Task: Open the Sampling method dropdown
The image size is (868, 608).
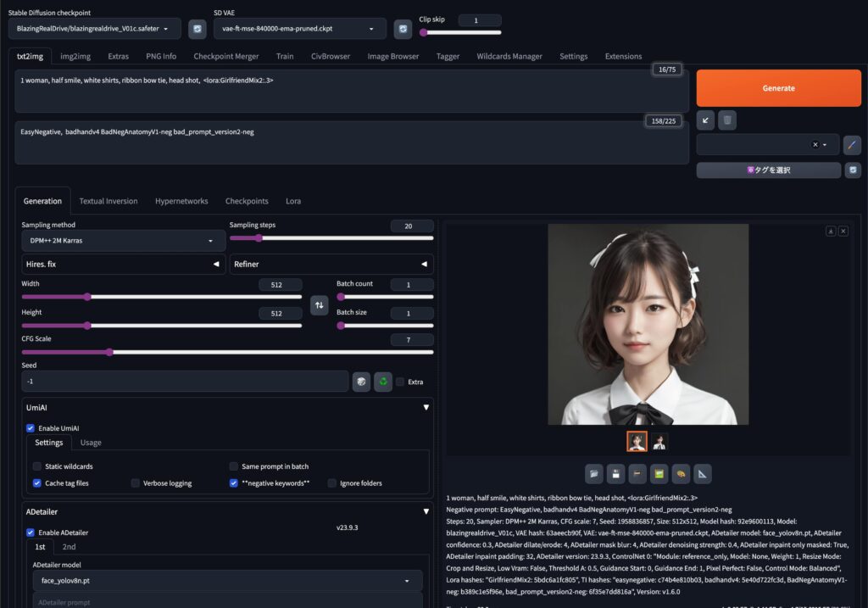Action: pos(123,241)
